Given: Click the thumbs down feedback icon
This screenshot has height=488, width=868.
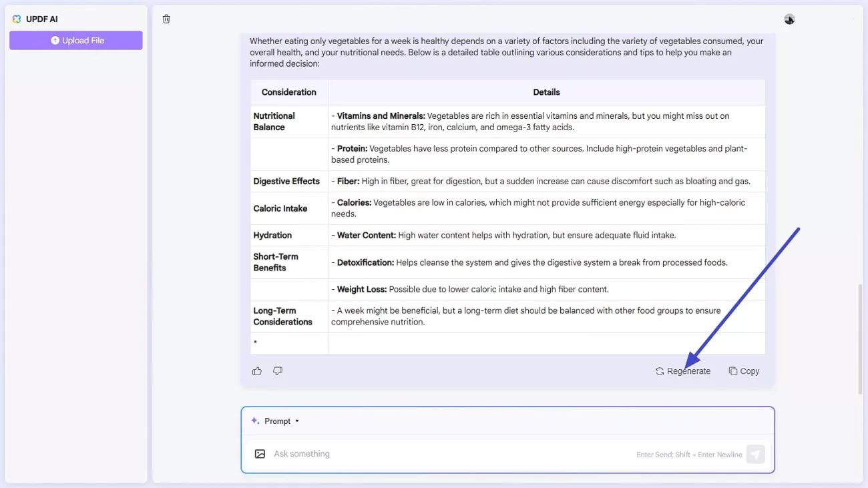Looking at the screenshot, I should (278, 371).
